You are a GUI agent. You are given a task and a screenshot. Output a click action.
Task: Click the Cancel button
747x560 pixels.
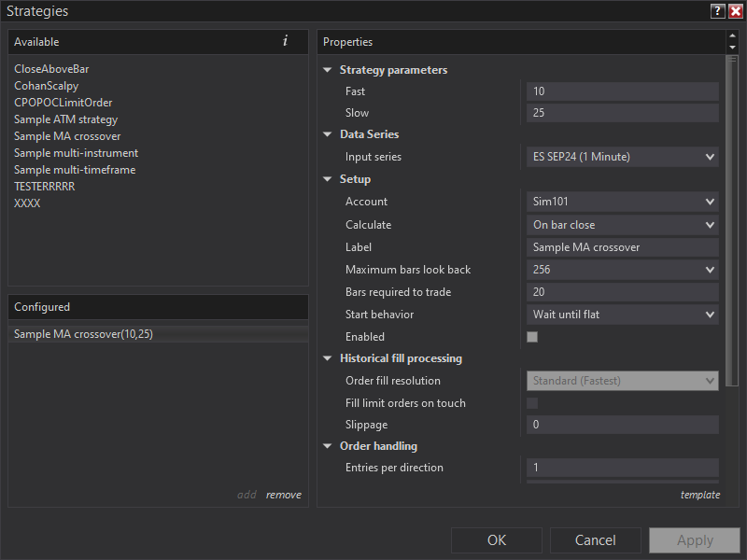595,540
